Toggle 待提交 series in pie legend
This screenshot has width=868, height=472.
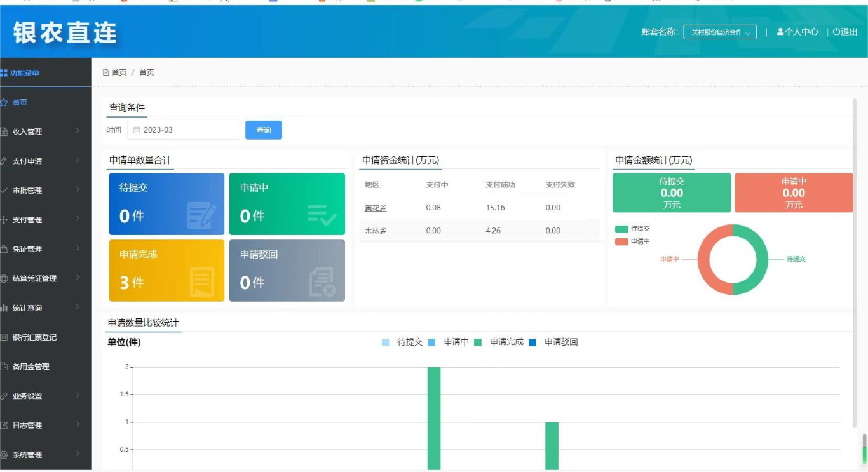coord(633,229)
